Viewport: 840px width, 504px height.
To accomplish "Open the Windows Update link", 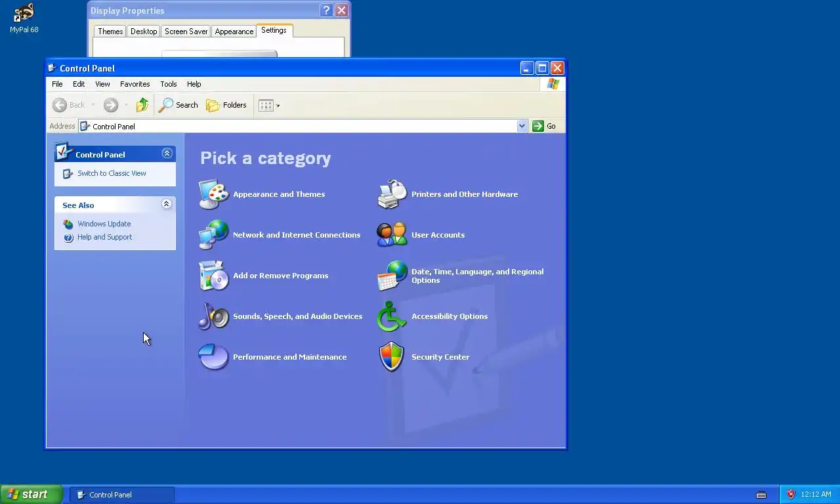I will (104, 224).
